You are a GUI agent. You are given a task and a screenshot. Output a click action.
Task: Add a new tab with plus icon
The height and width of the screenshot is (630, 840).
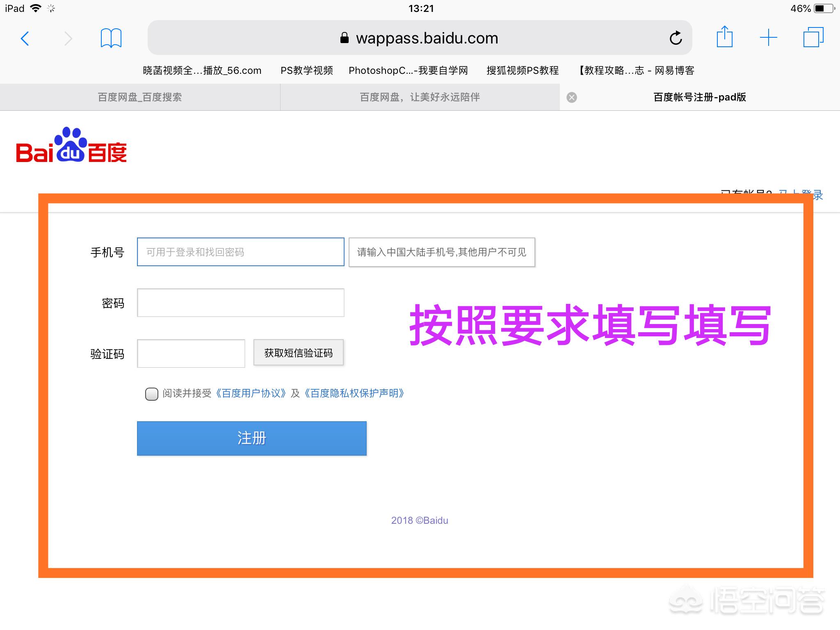pos(768,38)
